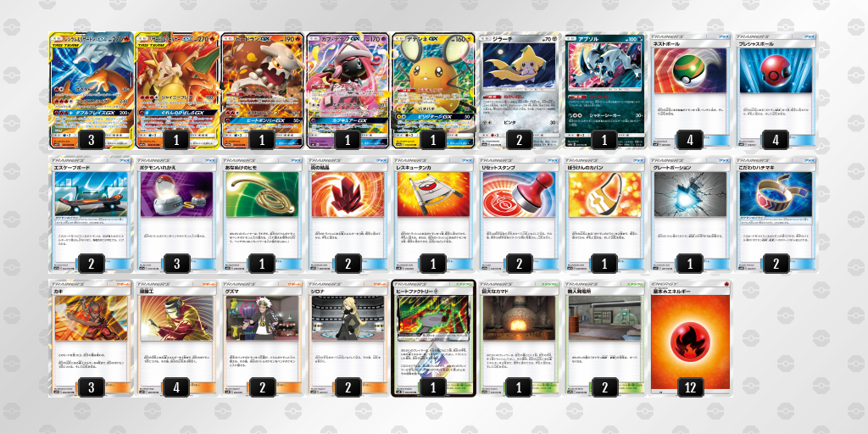Select the red Cherish Ball card
The image size is (868, 434).
pyautogui.click(x=776, y=90)
